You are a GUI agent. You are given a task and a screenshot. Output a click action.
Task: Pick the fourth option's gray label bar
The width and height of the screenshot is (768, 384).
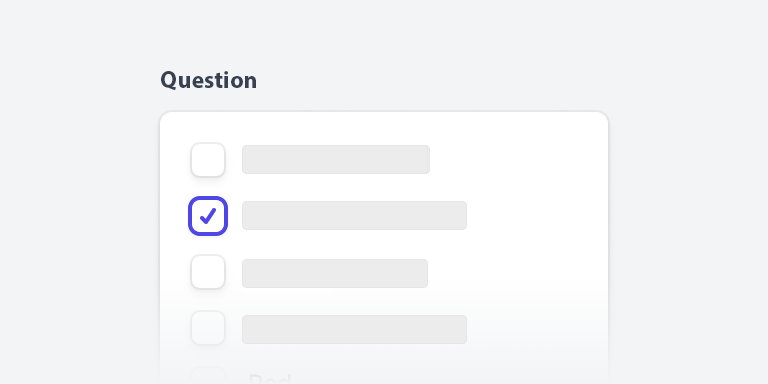[355, 329]
